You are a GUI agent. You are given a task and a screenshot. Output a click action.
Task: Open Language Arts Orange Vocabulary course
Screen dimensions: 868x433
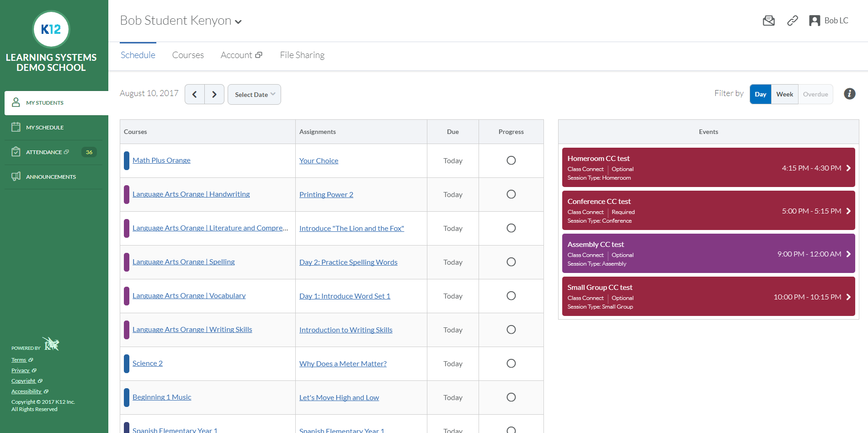(x=189, y=296)
